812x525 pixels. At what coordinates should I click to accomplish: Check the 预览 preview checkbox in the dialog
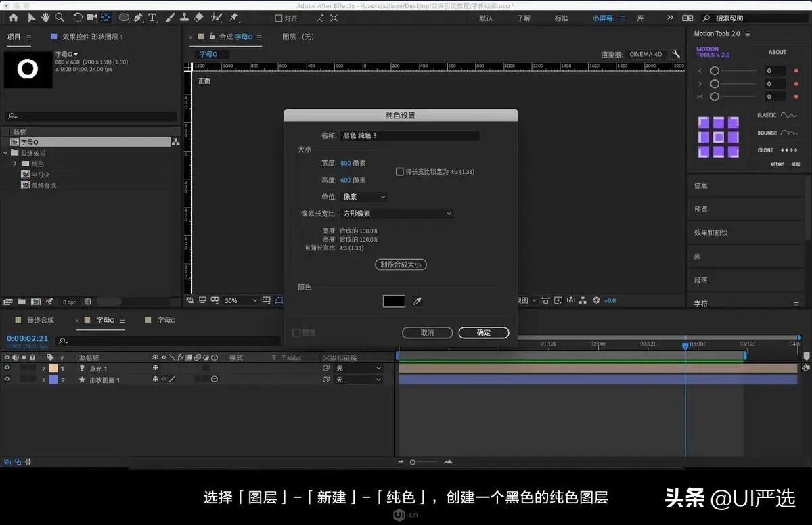click(297, 332)
